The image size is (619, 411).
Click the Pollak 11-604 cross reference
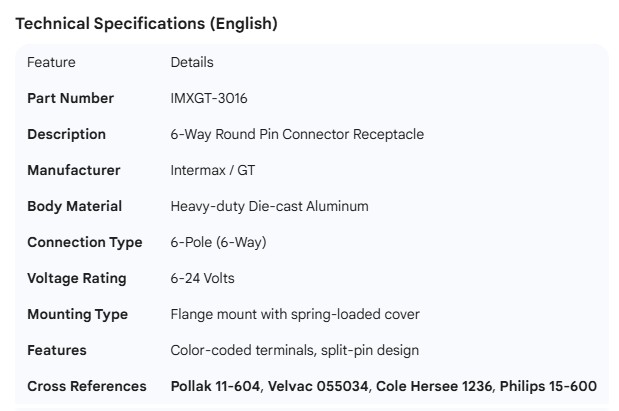pos(215,386)
